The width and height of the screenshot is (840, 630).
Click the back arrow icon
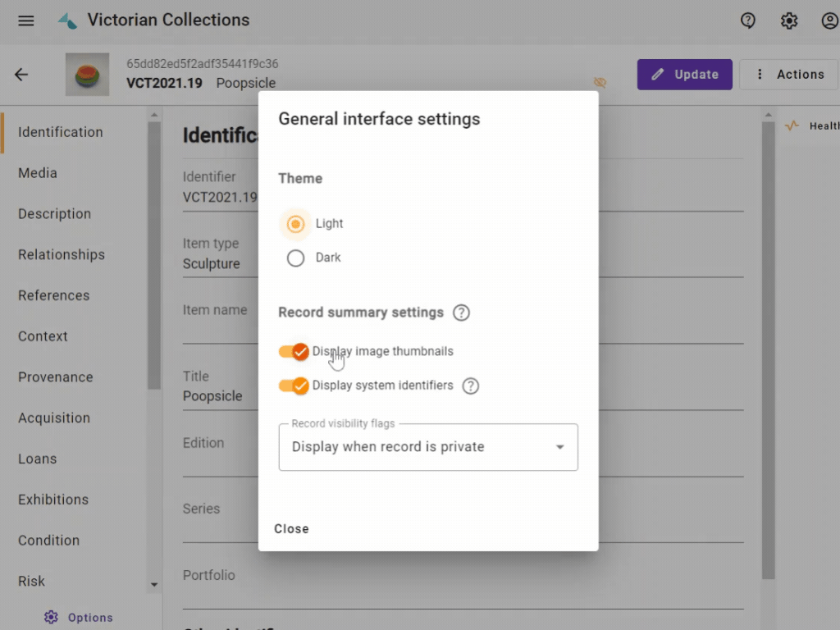(x=21, y=75)
